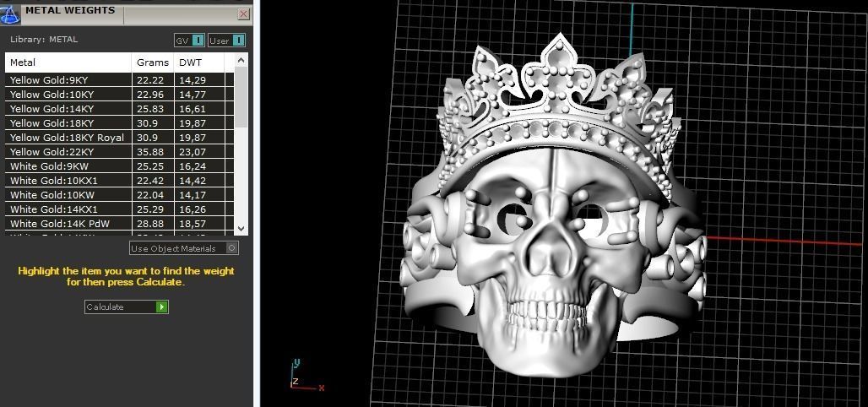Click the Matrix logo icon in panel header
The width and height of the screenshot is (868, 407).
click(x=10, y=14)
